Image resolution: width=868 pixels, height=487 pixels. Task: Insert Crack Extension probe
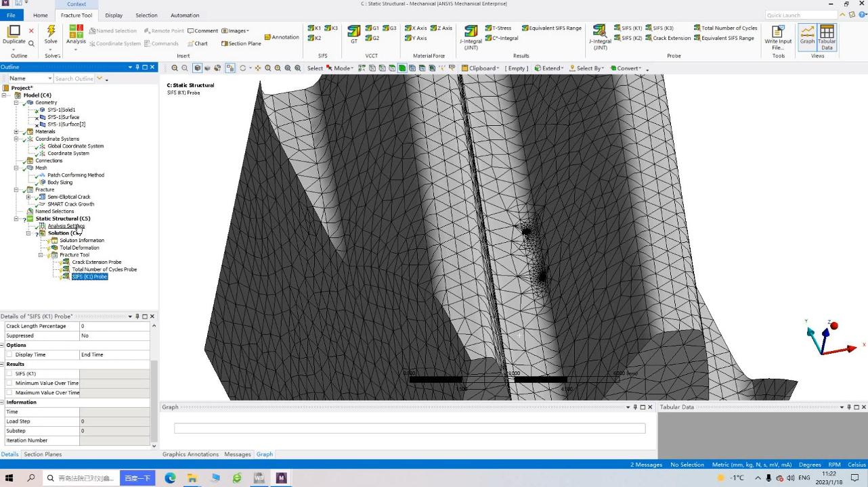668,38
